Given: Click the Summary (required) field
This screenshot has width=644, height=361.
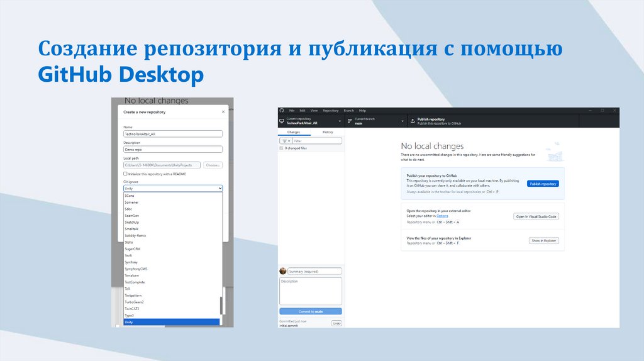Looking at the screenshot, I should click(314, 271).
